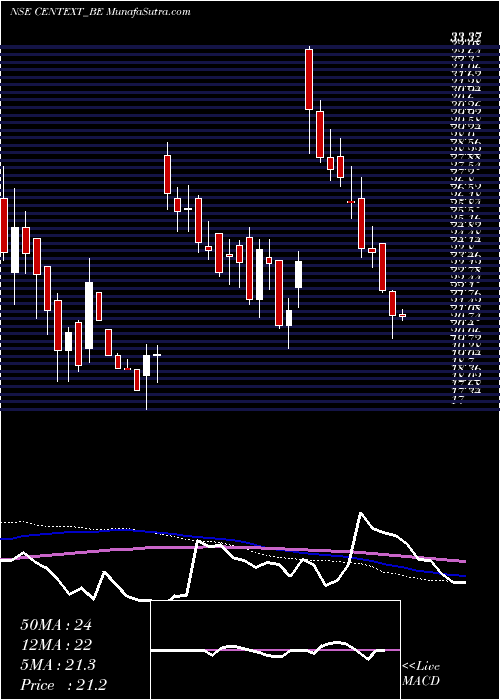Click the 33.37 top price axis label
Image resolution: width=500 pixels, height=700 pixels.
(466, 39)
